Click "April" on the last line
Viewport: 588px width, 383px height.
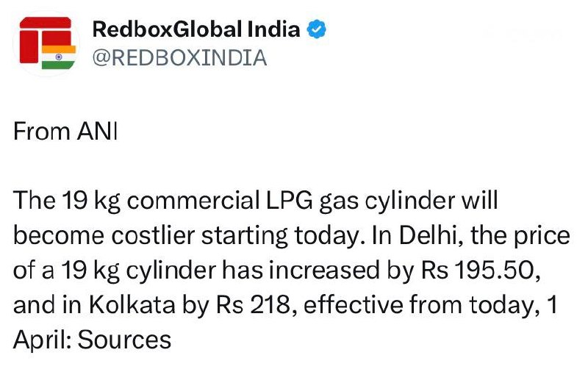coord(41,340)
